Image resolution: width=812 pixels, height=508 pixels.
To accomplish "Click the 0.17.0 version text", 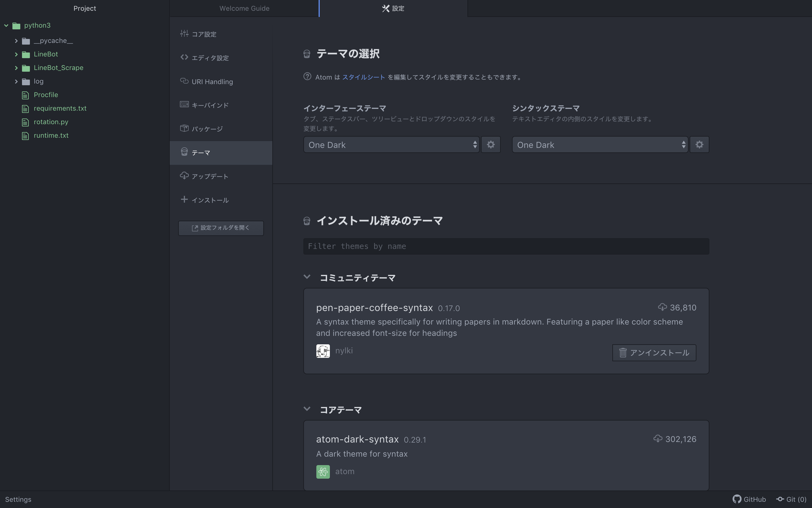I will click(449, 308).
